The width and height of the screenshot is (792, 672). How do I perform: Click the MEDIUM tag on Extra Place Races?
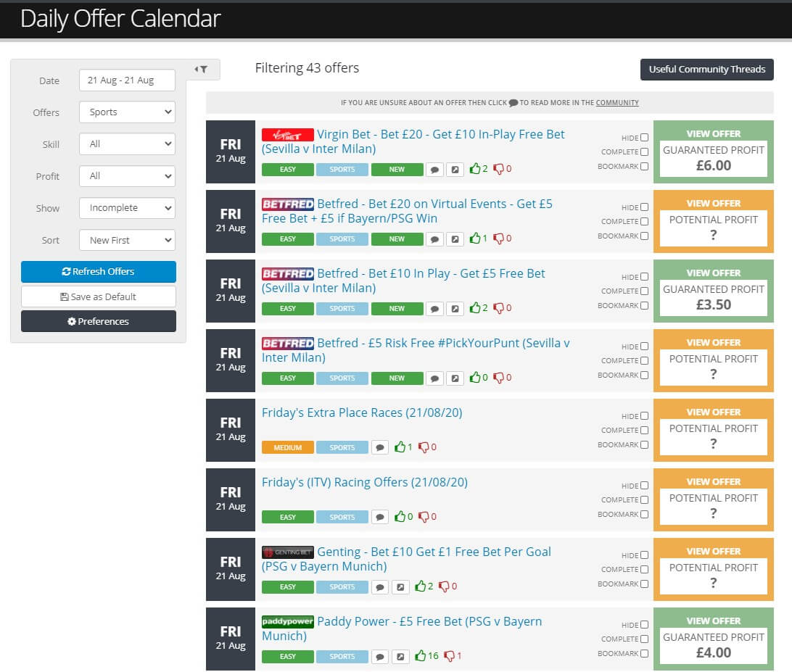[288, 447]
